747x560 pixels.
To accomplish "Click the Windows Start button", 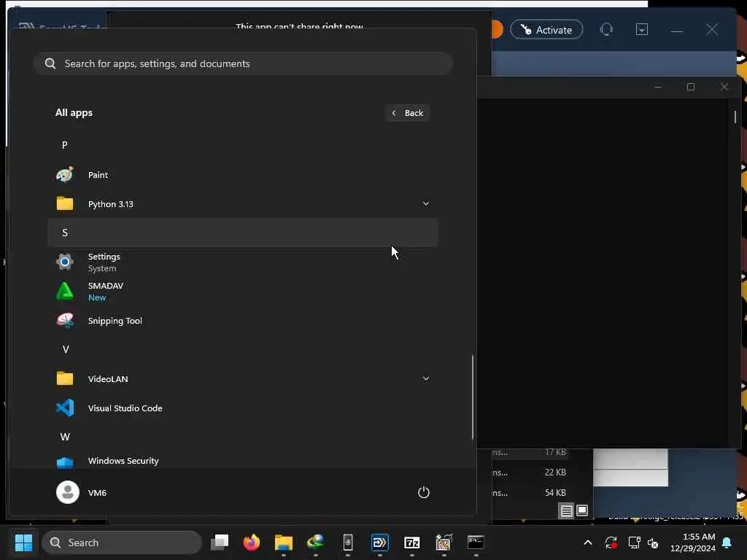I will click(23, 542).
